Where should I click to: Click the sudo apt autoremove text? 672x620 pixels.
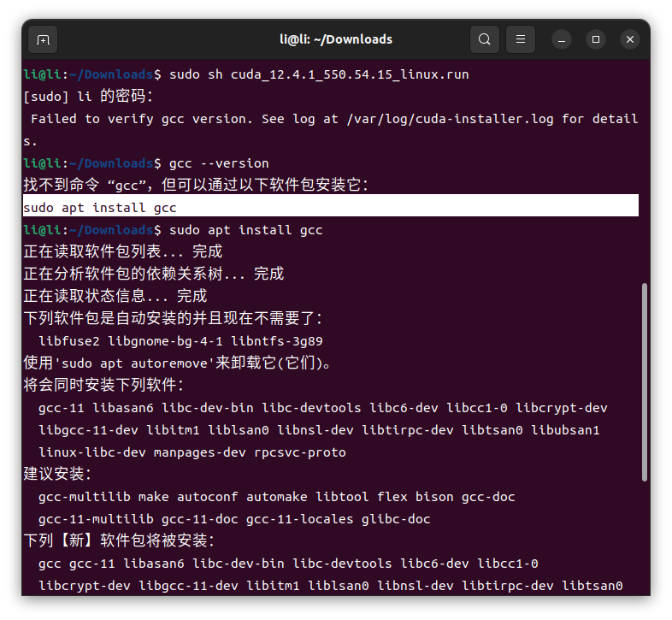point(134,363)
